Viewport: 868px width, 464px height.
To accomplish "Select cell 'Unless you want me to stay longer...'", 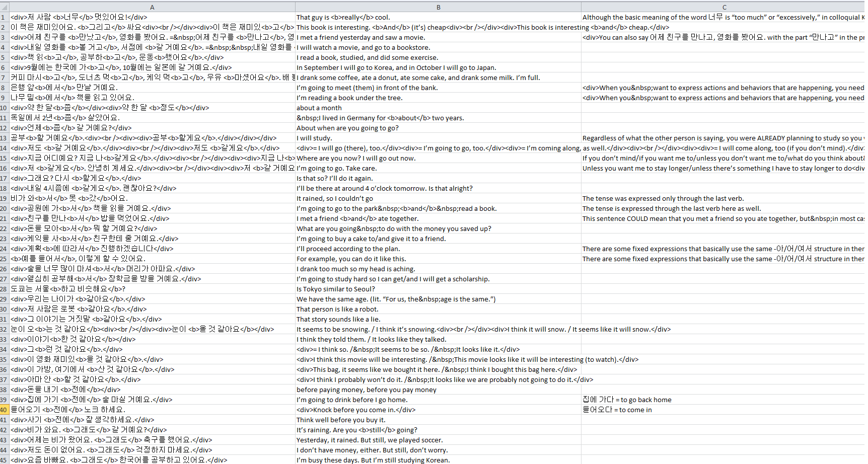I will point(724,168).
